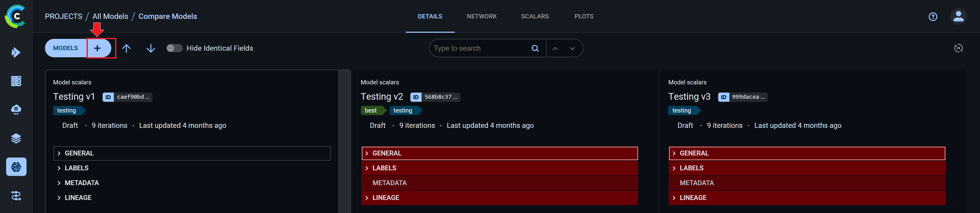Click the ClearML logo icon
This screenshot has width=980, height=213.
(x=15, y=16)
